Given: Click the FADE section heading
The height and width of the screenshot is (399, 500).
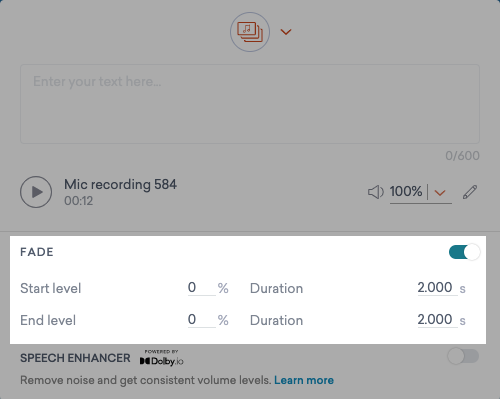Looking at the screenshot, I should click(37, 252).
